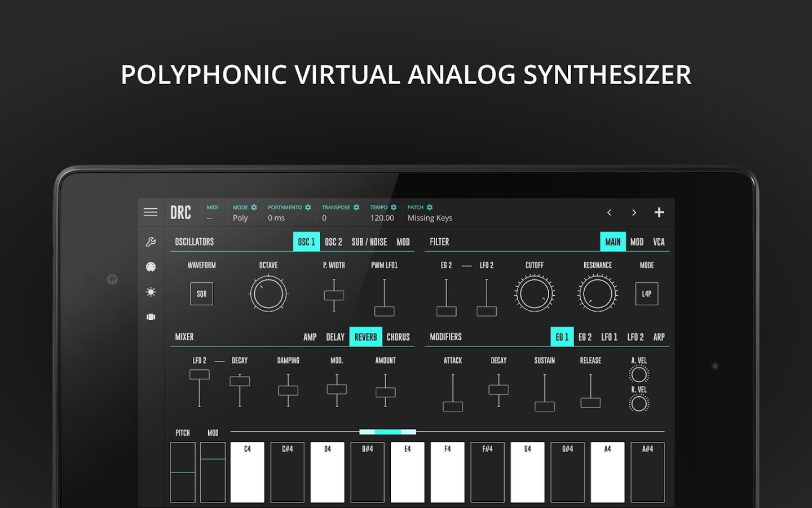Screen dimensions: 812x508
Task: Click the P. WIDTH slider handle
Action: [334, 295]
